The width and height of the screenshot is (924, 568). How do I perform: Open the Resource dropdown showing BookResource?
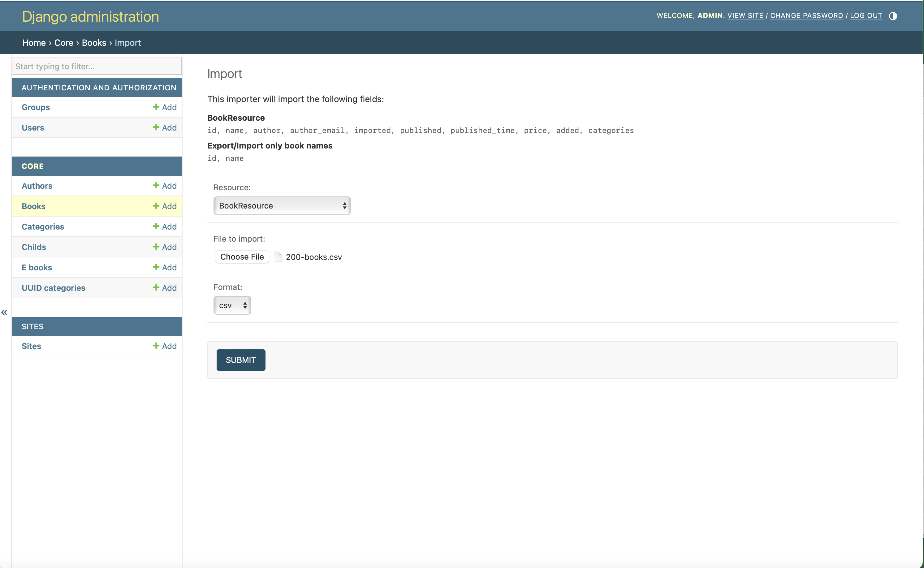click(x=282, y=205)
